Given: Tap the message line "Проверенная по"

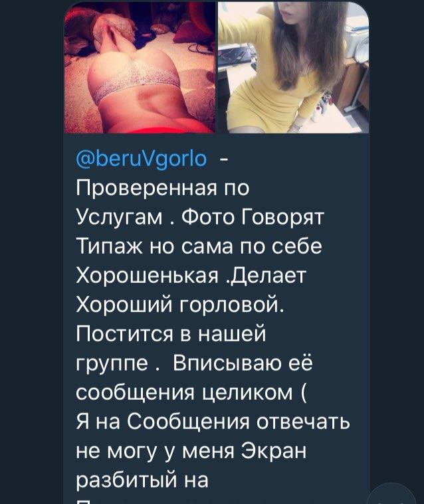Looking at the screenshot, I should tap(163, 188).
